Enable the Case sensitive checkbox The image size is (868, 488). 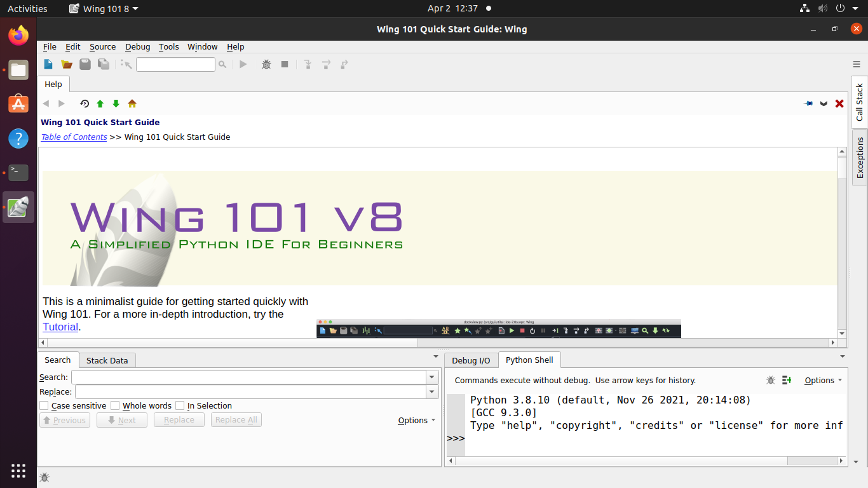(x=44, y=405)
